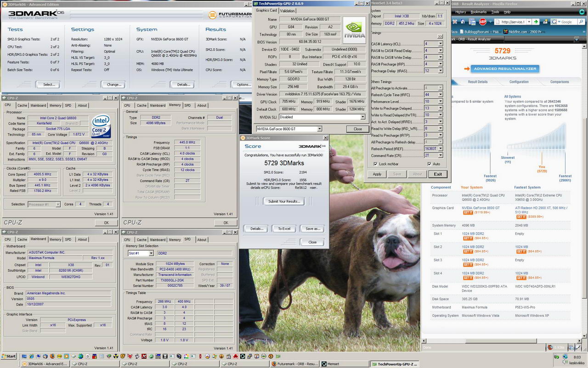
Task: Open Comparisons tab on ORB page
Action: 560,82
